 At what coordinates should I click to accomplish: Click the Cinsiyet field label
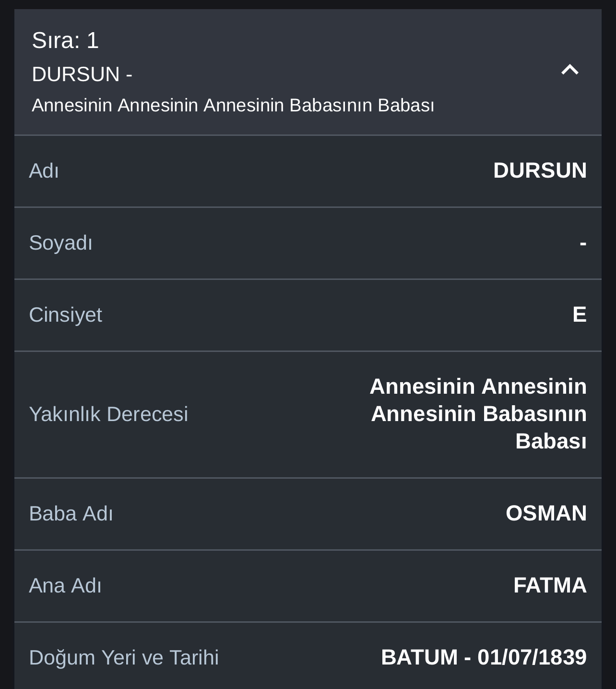pyautogui.click(x=65, y=315)
